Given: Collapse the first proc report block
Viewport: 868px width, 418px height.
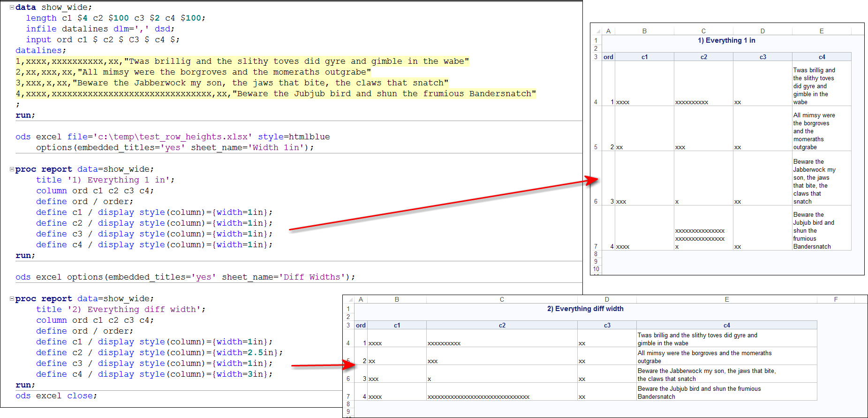Looking at the screenshot, I should pos(12,169).
